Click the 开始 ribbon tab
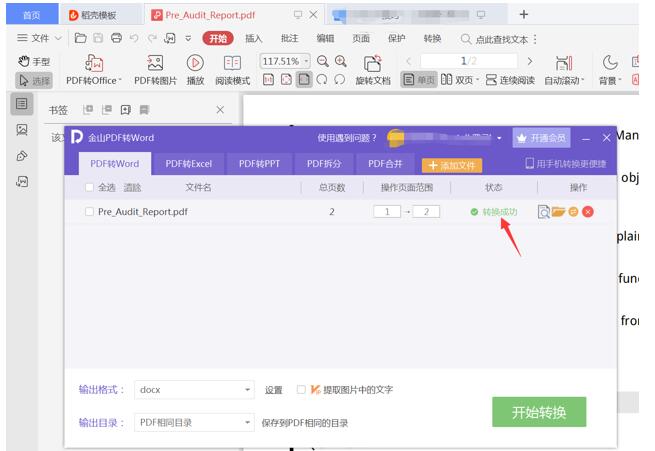Screen dimensions: 655x451 click(x=218, y=38)
